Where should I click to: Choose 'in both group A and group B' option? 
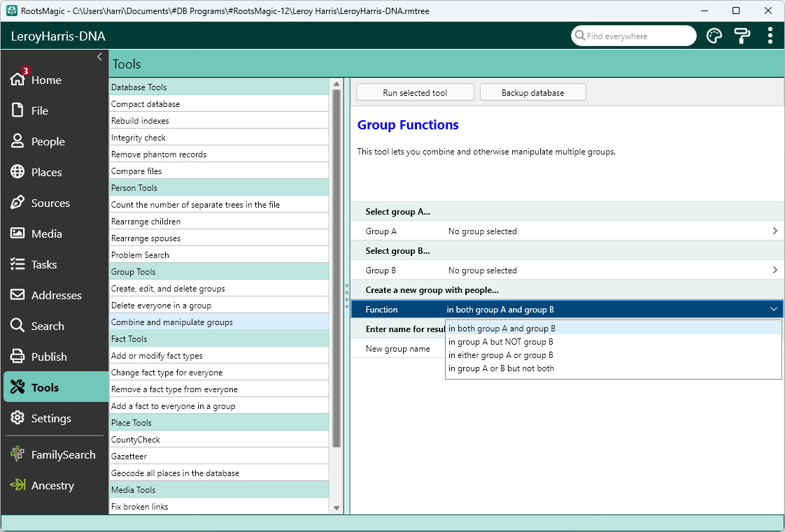614,329
